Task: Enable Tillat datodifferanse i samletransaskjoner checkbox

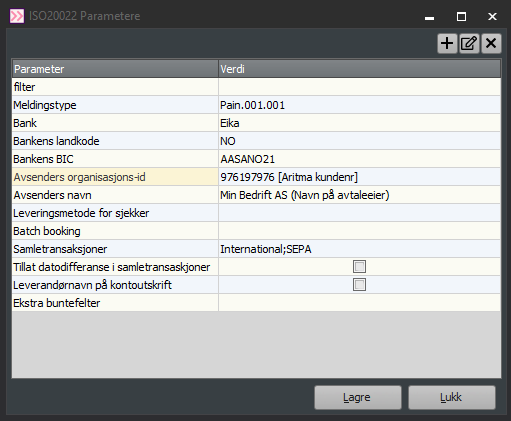Action: (x=359, y=267)
